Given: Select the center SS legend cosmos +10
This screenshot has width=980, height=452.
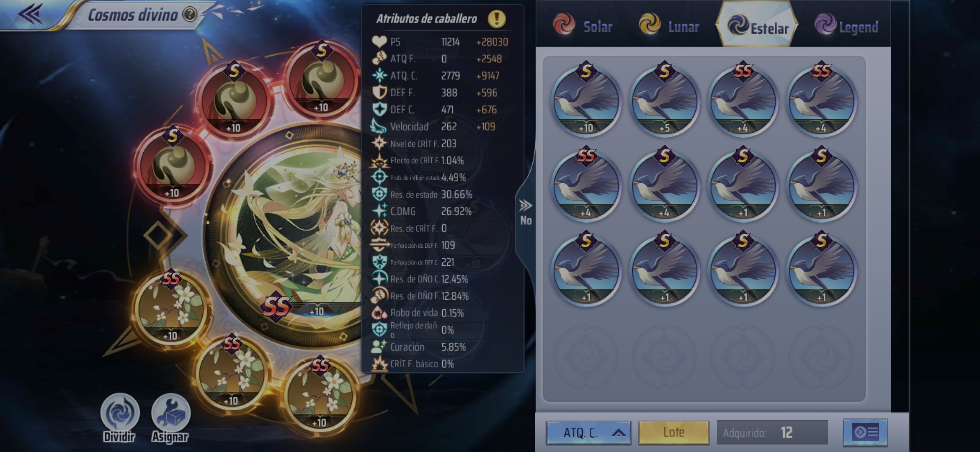Looking at the screenshot, I should coord(293,234).
